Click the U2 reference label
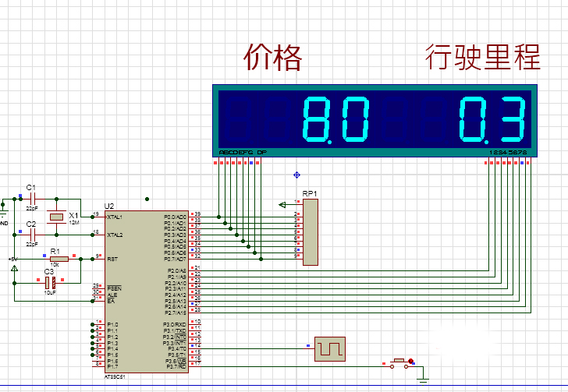 coord(109,206)
